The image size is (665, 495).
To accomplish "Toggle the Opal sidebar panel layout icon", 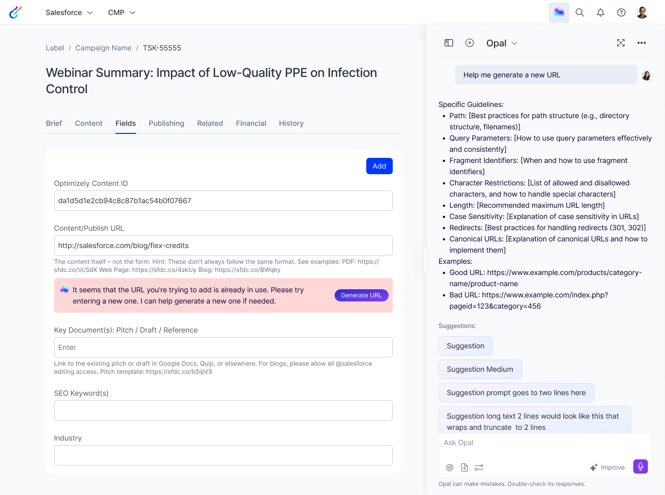I will pyautogui.click(x=449, y=43).
